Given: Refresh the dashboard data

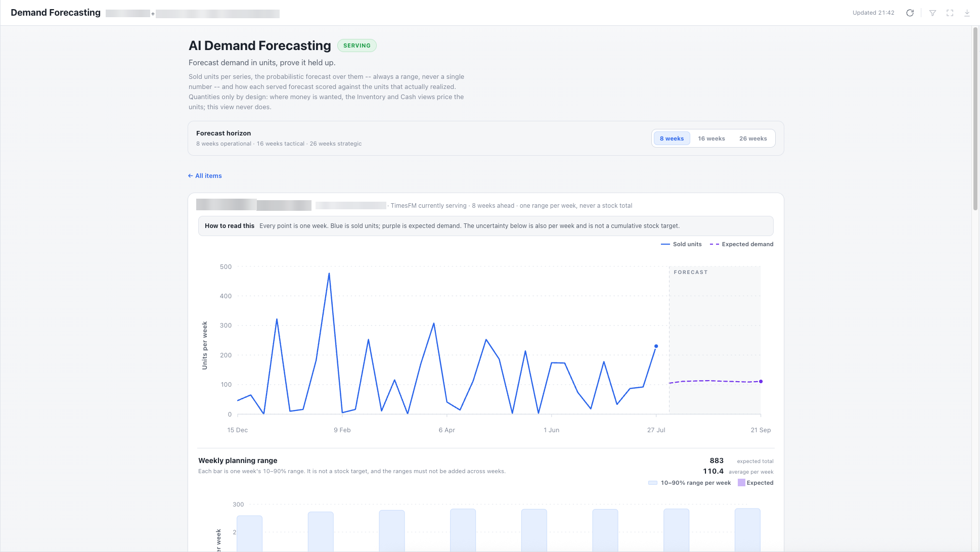Looking at the screenshot, I should click(x=910, y=13).
